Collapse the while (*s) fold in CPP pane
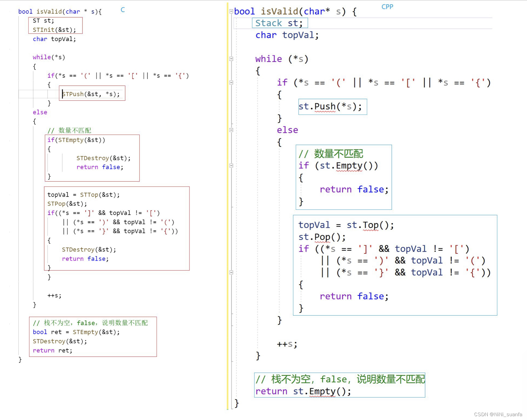 pos(231,59)
